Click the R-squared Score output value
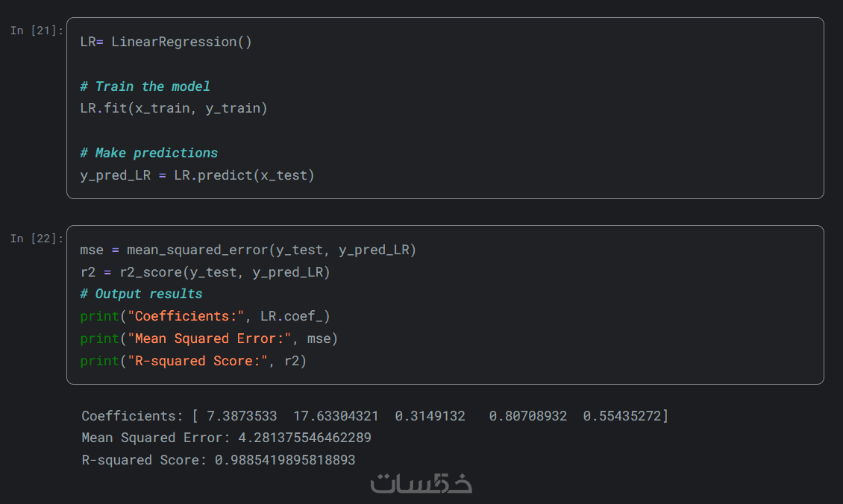Image resolution: width=843 pixels, height=504 pixels. click(x=285, y=460)
